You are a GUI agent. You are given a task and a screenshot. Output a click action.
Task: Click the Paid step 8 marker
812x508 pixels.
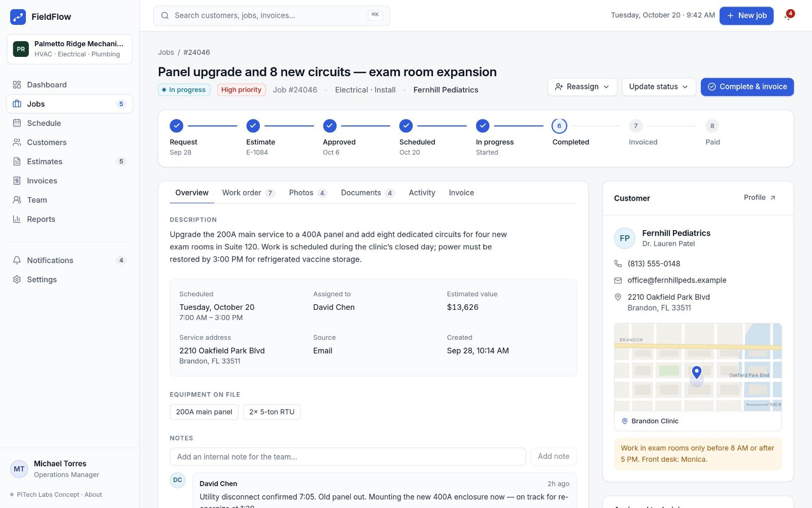point(712,126)
